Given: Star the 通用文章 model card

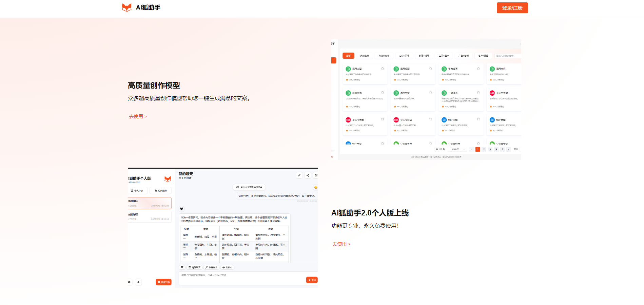Looking at the screenshot, I should 431,92.
